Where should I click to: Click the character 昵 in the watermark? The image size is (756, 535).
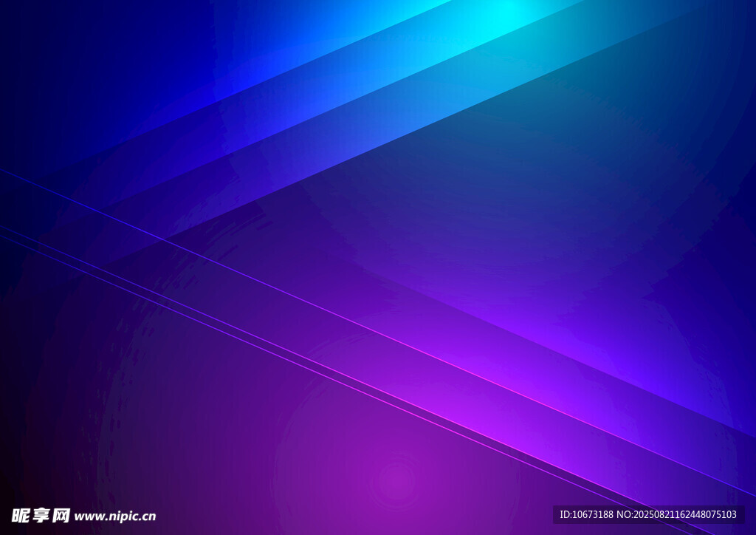coord(21,515)
